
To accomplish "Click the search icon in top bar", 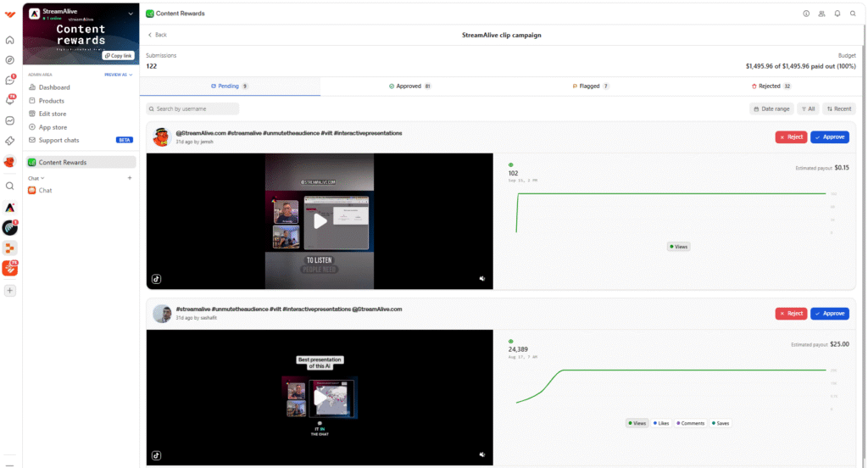I will [853, 14].
